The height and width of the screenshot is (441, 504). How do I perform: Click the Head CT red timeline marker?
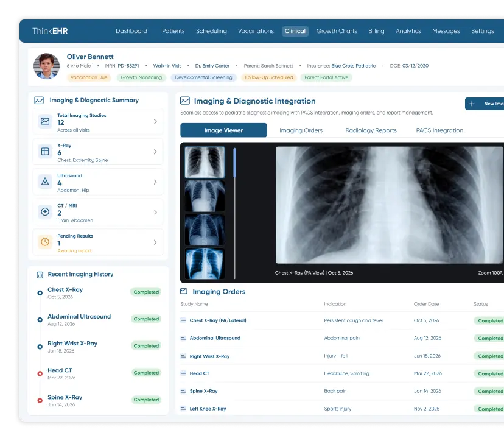coord(40,373)
